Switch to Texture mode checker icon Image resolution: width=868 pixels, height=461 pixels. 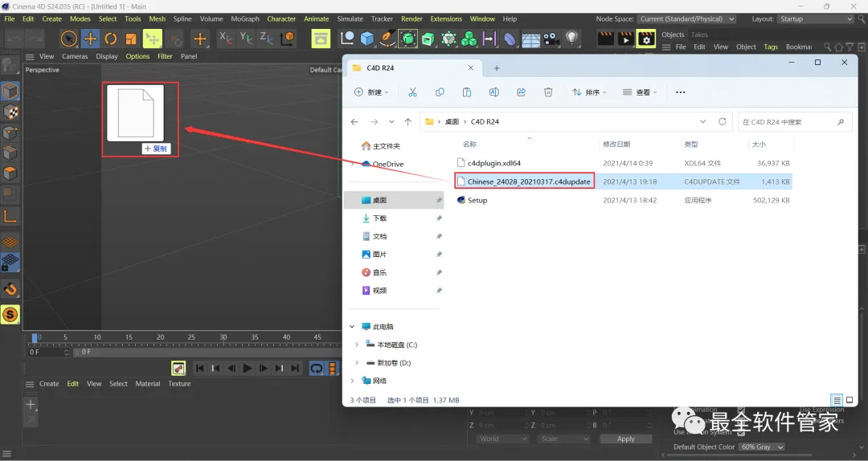10,112
